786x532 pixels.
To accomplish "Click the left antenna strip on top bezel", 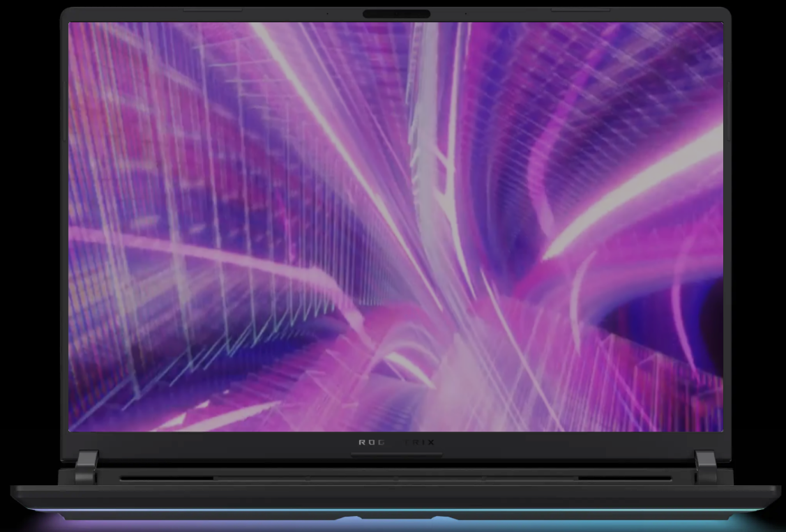I will tap(212, 10).
